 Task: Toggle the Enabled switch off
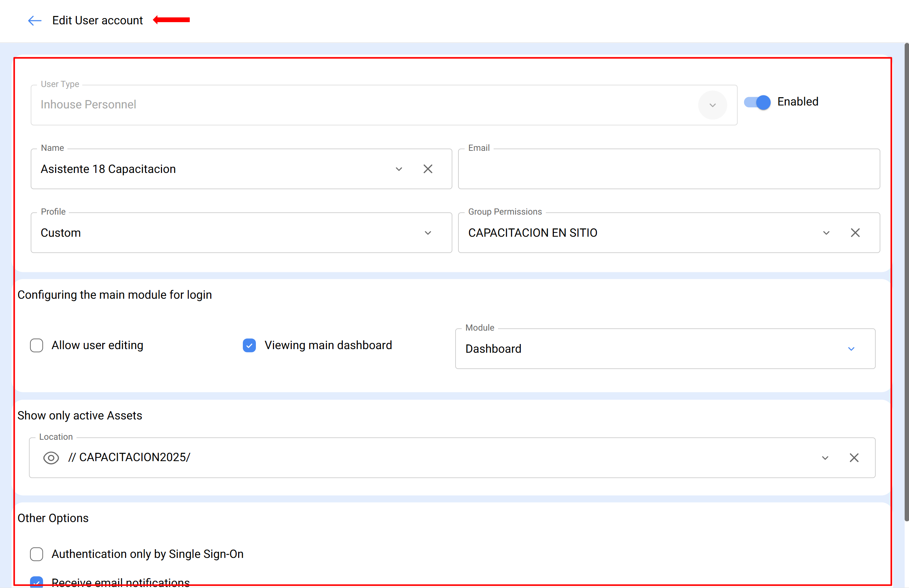coord(757,102)
